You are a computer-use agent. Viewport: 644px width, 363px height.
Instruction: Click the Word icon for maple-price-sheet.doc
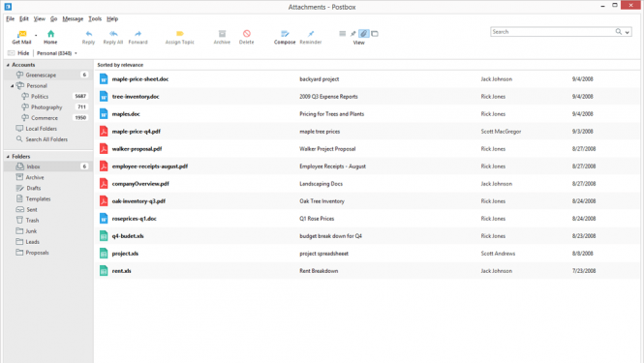click(104, 78)
